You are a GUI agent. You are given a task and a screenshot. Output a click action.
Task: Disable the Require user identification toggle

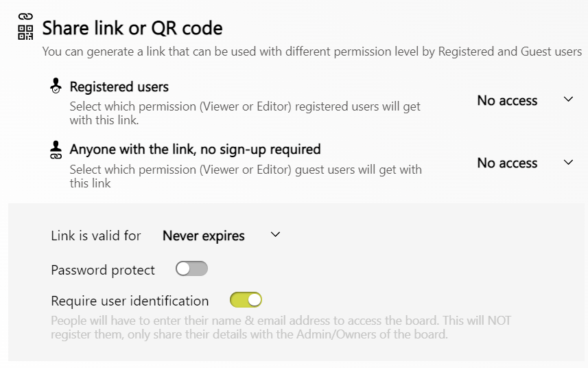(x=246, y=300)
